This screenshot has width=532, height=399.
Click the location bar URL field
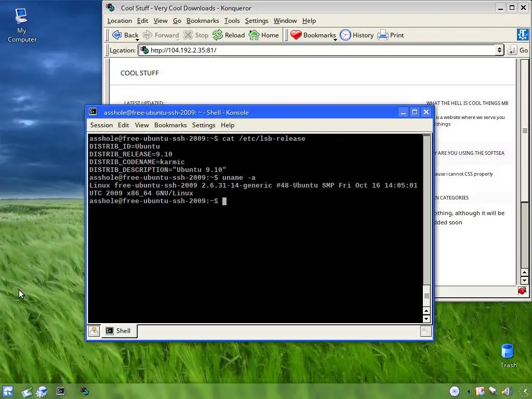click(317, 50)
